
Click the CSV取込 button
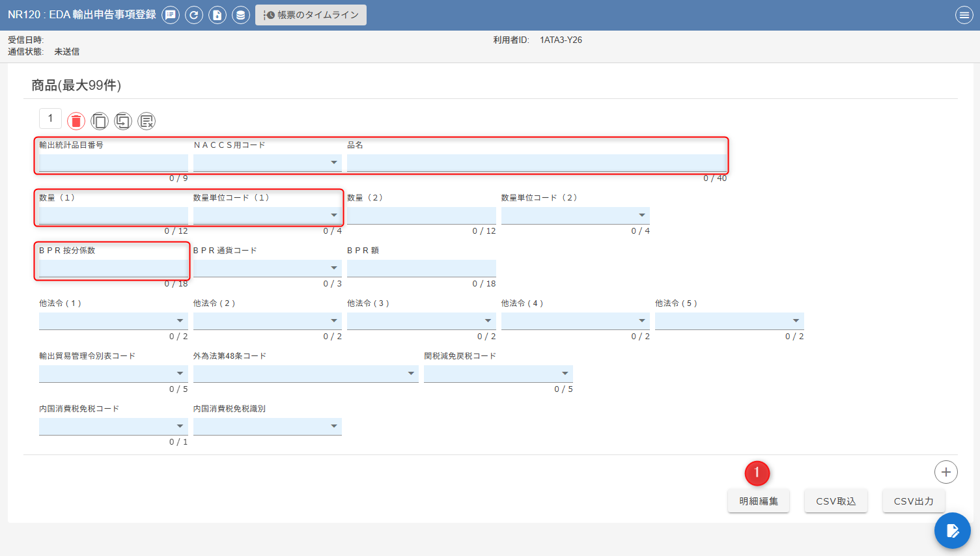pos(836,501)
